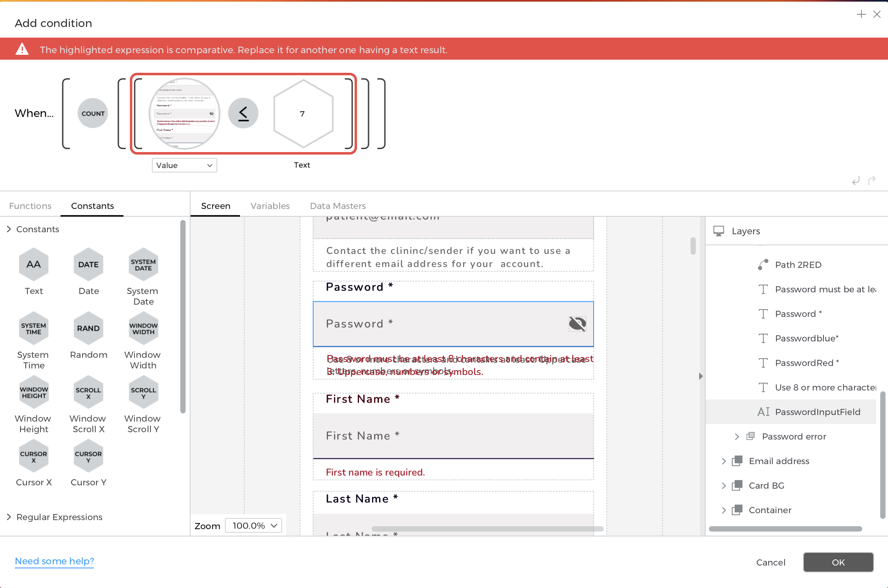888x588 pixels.
Task: Choose the Random constant icon
Action: (88, 328)
